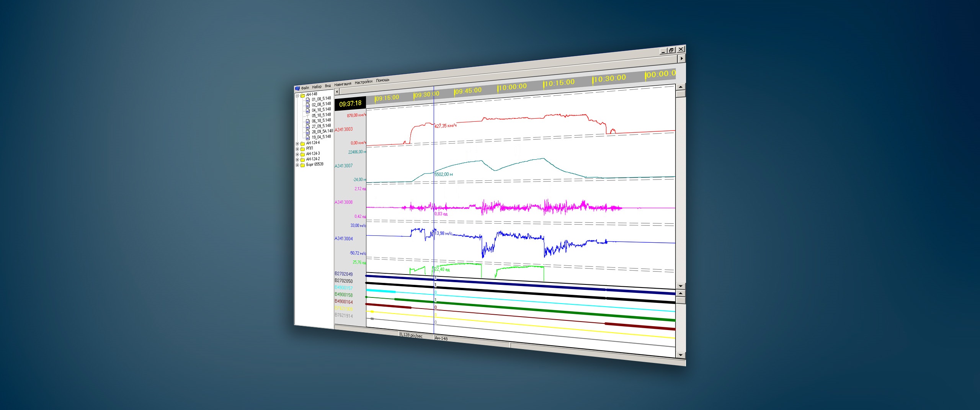Click the A3413003 speed channel label
This screenshot has height=410, width=980.
tap(343, 129)
